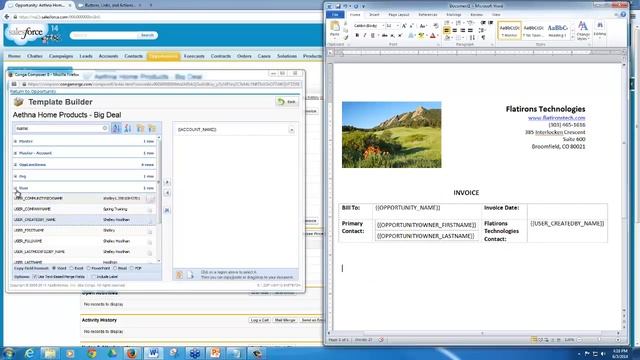The height and width of the screenshot is (360, 640).
Task: Sort the field list ascending in Template Builder
Action: (116, 128)
